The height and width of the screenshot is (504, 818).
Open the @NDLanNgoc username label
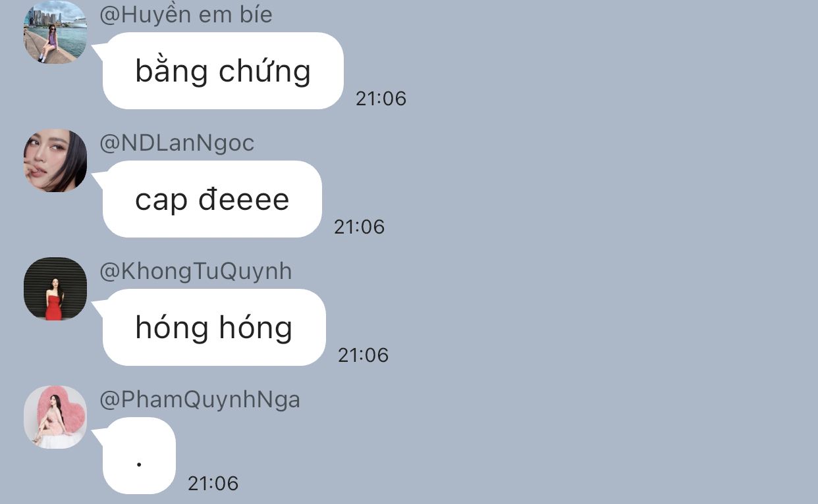pyautogui.click(x=177, y=143)
